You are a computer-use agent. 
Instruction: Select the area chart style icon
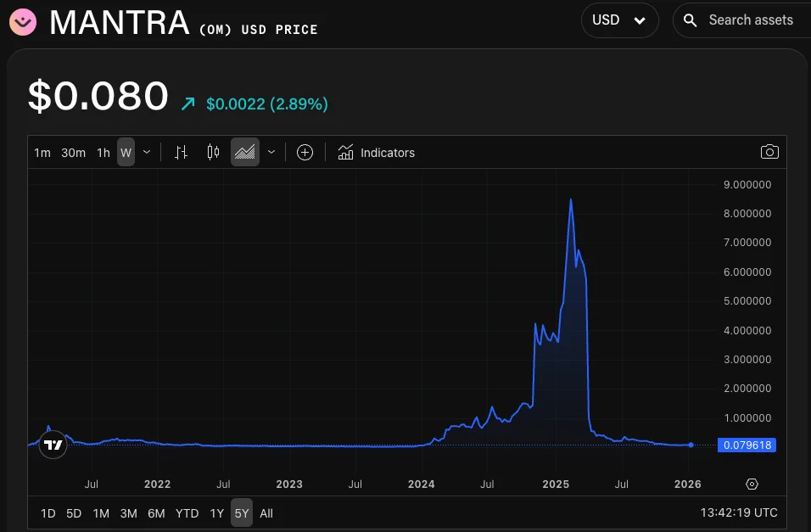pyautogui.click(x=245, y=153)
